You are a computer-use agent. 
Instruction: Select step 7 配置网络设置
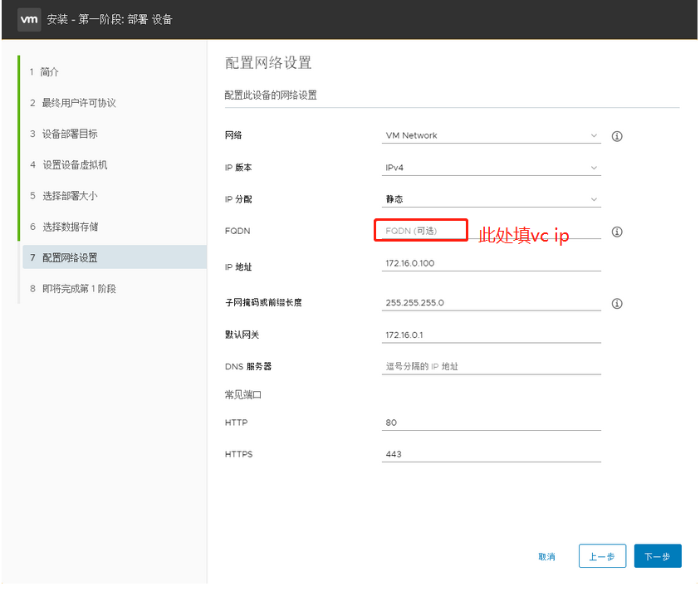pyautogui.click(x=114, y=257)
